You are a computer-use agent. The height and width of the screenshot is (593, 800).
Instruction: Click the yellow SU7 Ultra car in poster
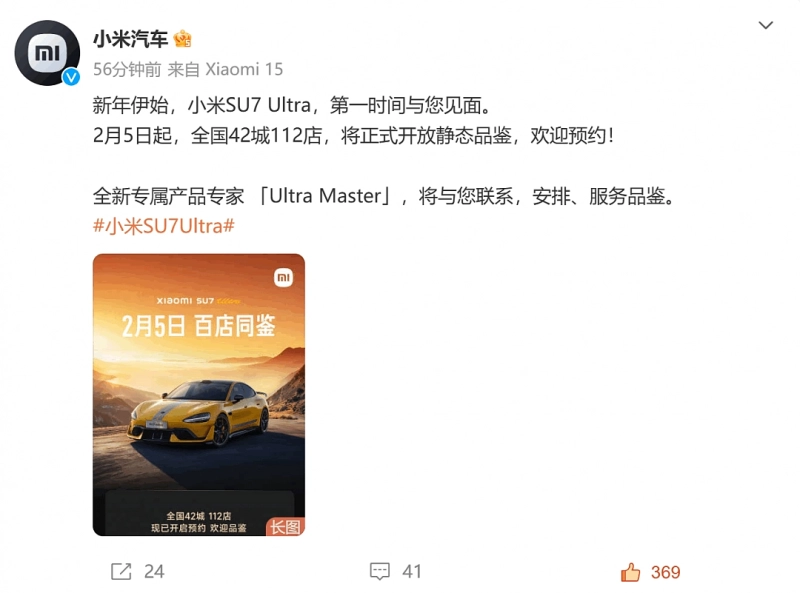198,412
